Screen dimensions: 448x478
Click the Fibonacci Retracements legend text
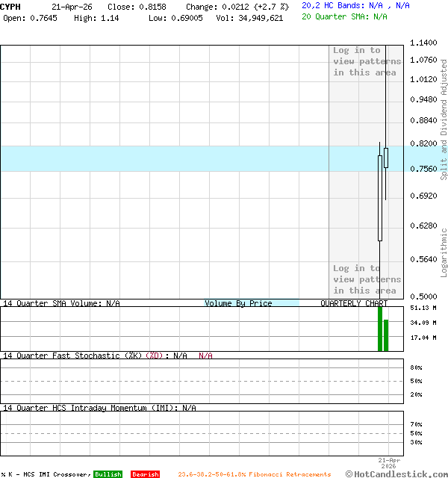pyautogui.click(x=254, y=474)
